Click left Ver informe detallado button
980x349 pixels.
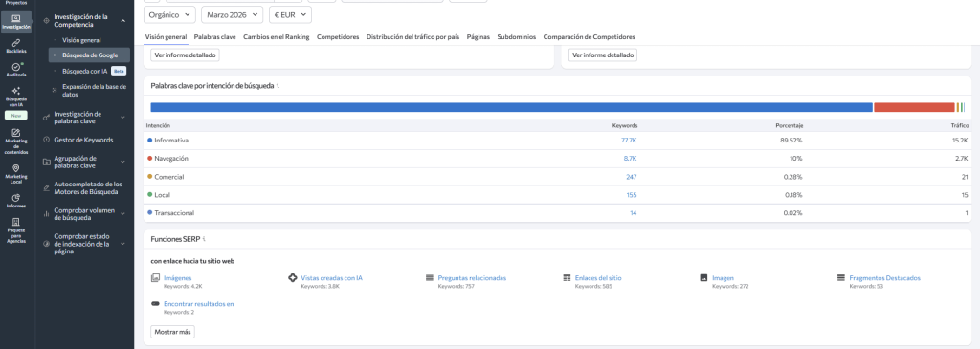pyautogui.click(x=185, y=55)
